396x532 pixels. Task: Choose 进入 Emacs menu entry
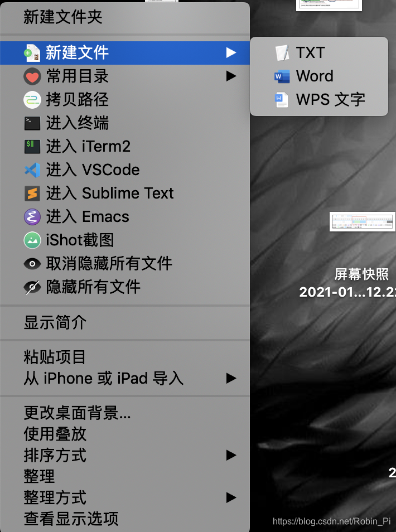[x=125, y=217]
